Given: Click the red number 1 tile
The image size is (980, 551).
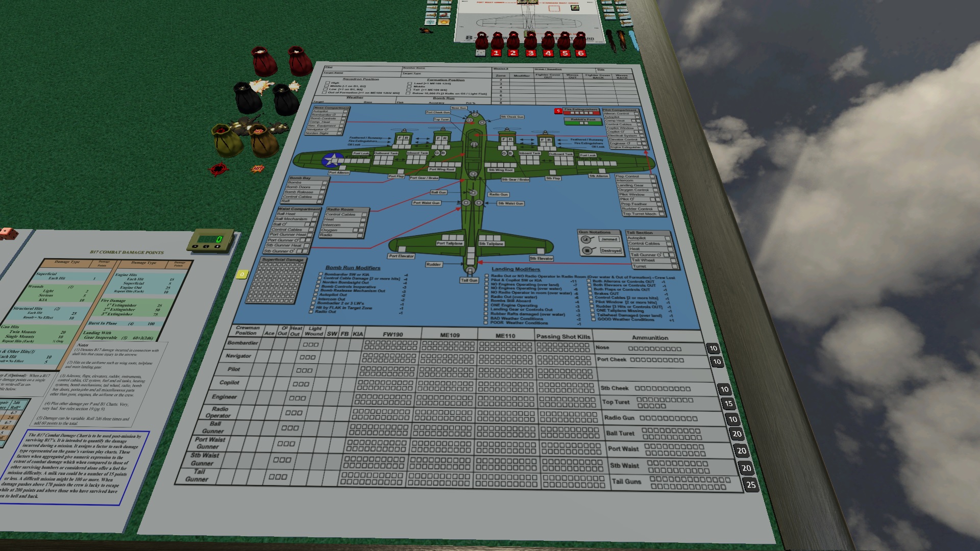Looking at the screenshot, I should (x=496, y=53).
